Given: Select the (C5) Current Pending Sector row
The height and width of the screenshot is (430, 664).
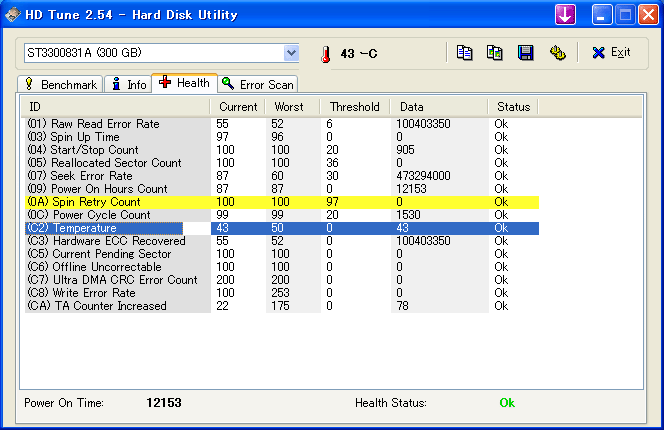Looking at the screenshot, I should tap(282, 254).
